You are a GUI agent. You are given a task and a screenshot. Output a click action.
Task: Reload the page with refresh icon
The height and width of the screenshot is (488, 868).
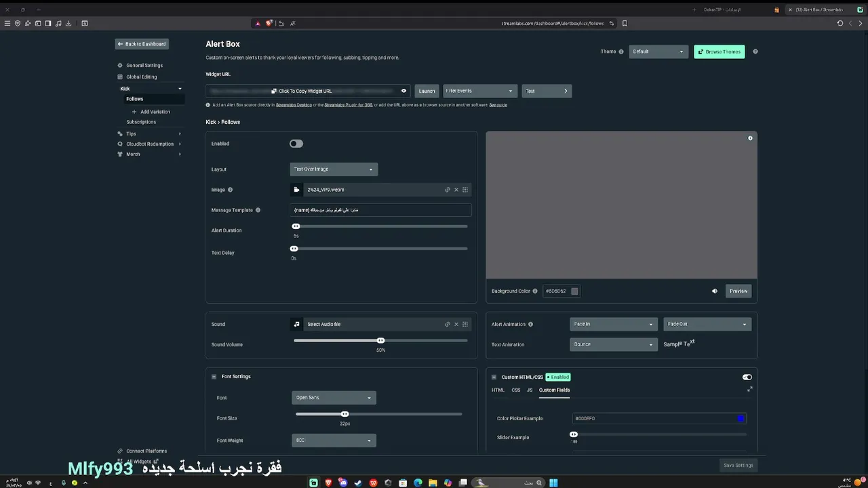coord(840,23)
